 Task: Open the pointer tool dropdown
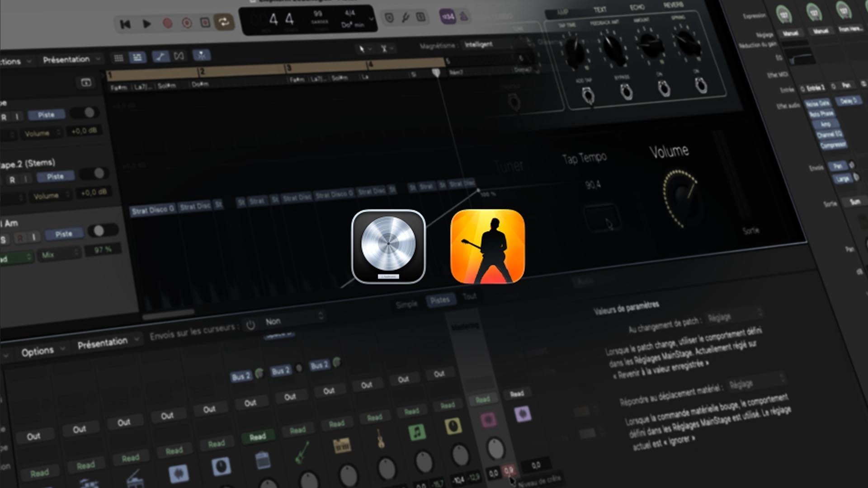[x=364, y=48]
